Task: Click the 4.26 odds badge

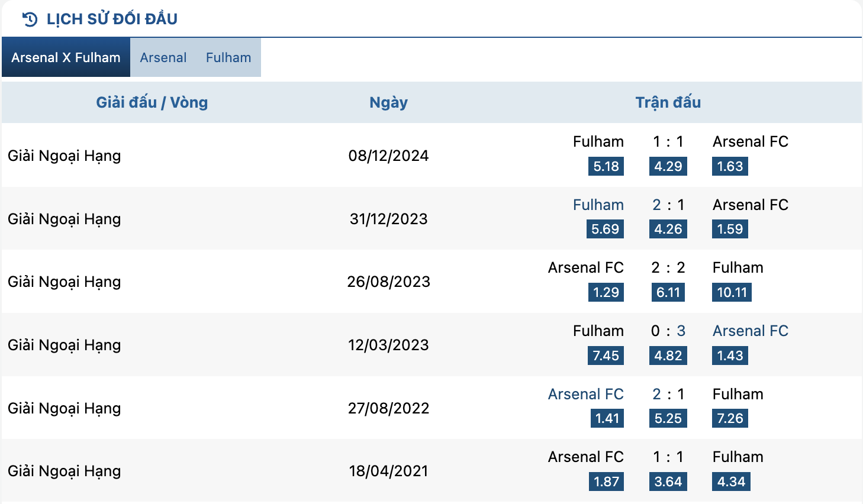Action: pyautogui.click(x=668, y=229)
